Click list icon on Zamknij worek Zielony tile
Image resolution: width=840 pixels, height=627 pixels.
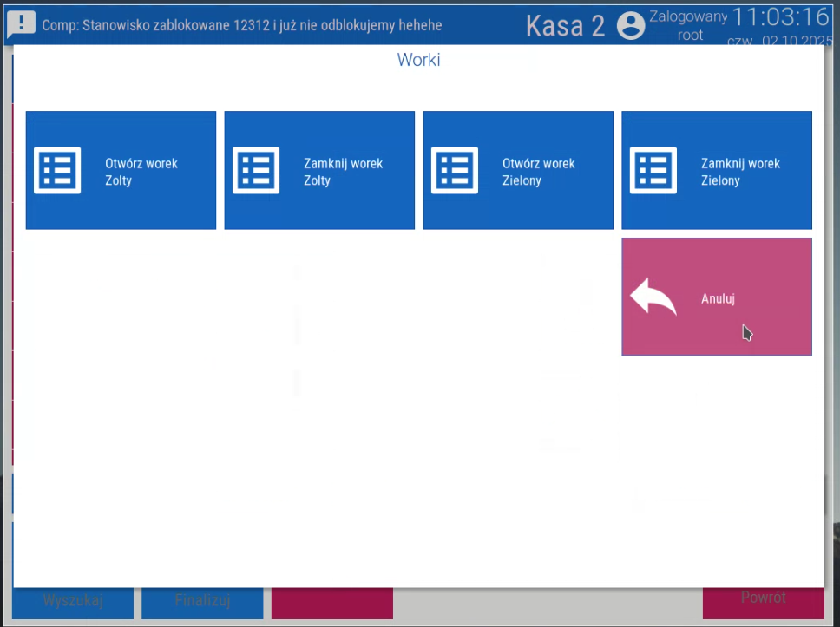pyautogui.click(x=653, y=171)
